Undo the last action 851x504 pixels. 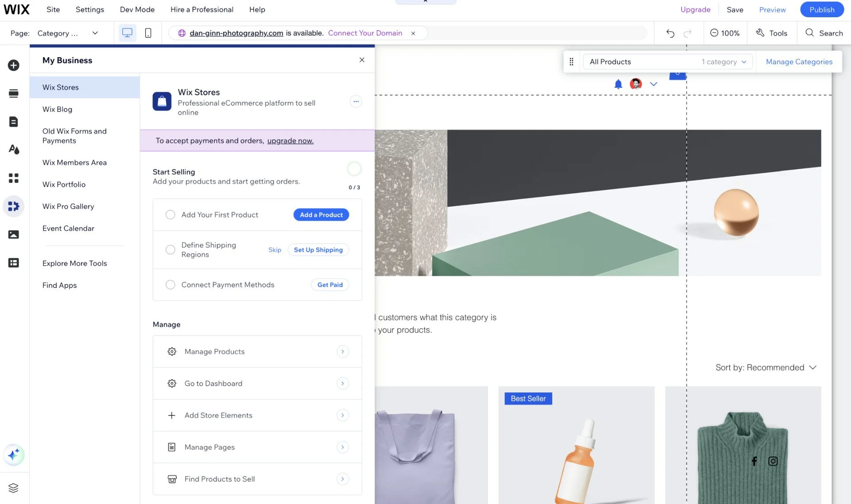click(x=670, y=33)
